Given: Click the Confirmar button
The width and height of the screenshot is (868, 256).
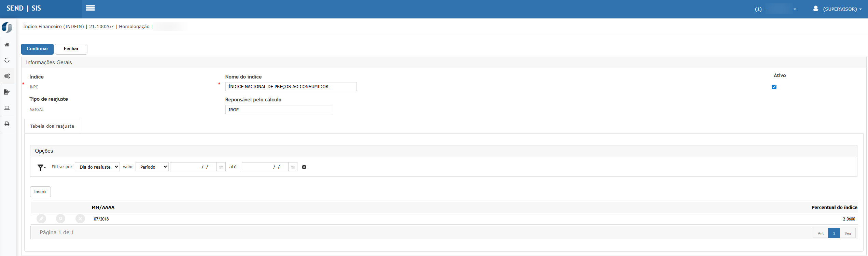Looking at the screenshot, I should coord(37,49).
